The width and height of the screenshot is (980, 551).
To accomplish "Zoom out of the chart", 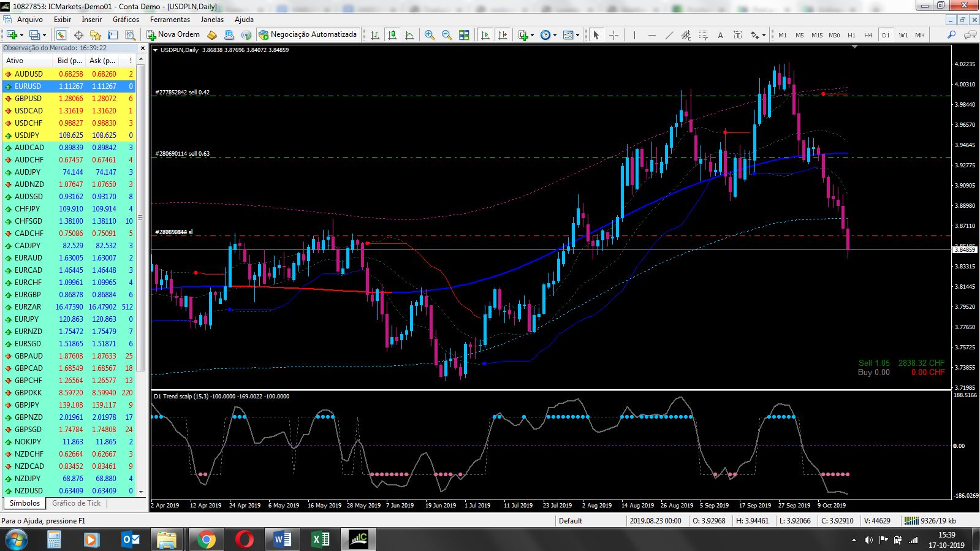I will 447,35.
